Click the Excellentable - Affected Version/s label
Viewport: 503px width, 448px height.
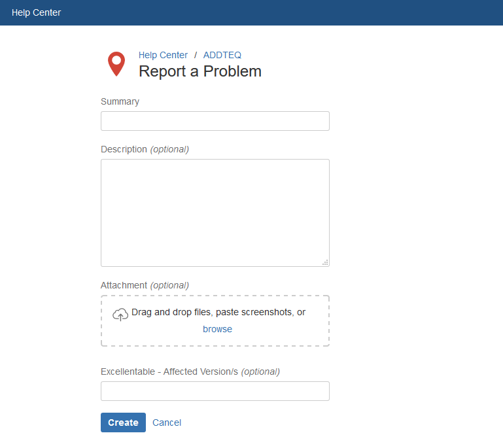[x=190, y=371]
